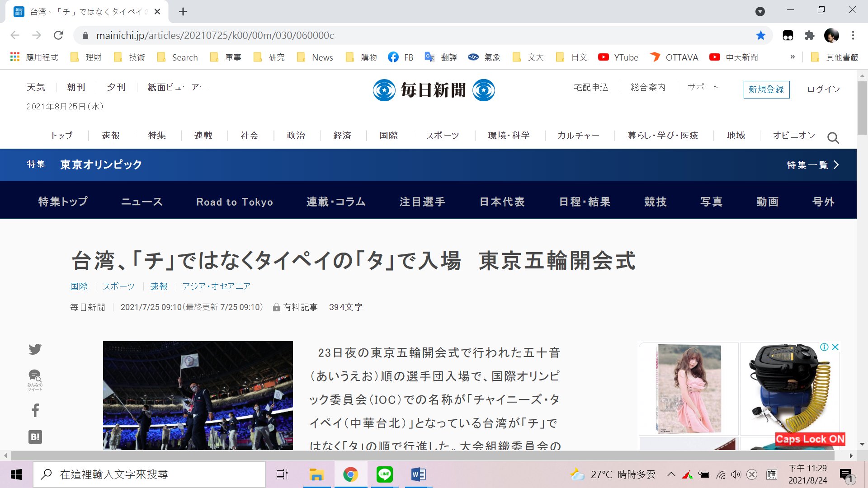
Task: Click the アジア・オセアニア tag link
Action: click(217, 286)
